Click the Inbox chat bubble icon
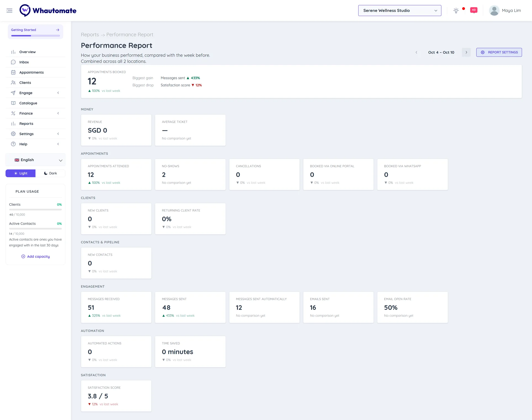532x420 pixels. pos(13,62)
